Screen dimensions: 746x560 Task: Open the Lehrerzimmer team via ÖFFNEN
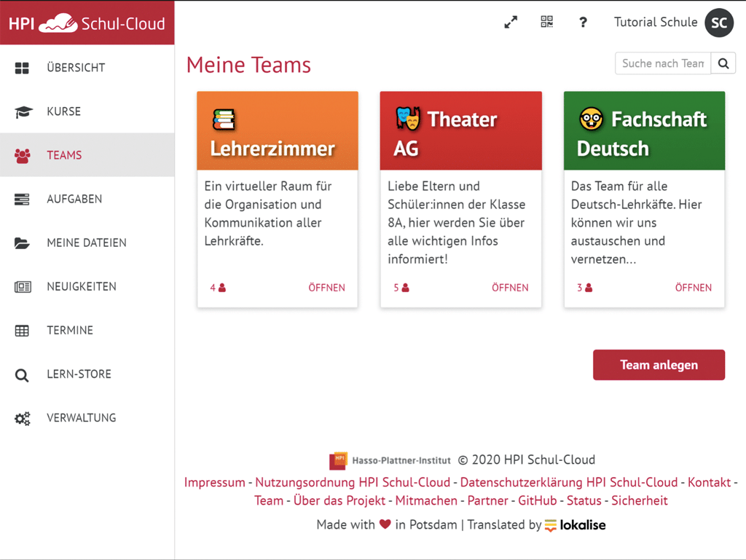coord(326,288)
